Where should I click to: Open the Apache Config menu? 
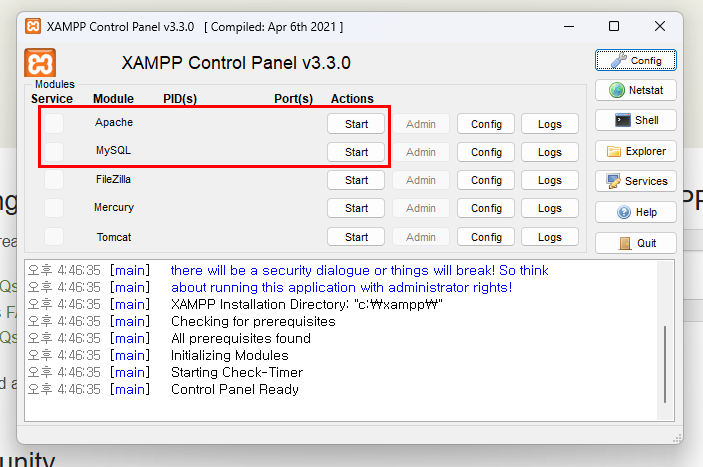tap(486, 124)
